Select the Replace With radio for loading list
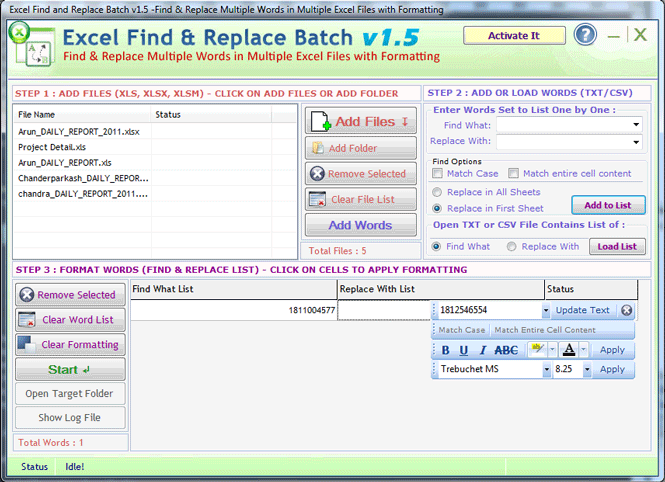 pyautogui.click(x=511, y=247)
